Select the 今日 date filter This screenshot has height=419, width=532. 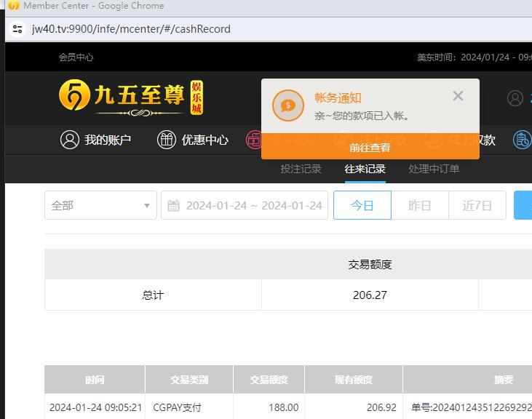pos(362,205)
